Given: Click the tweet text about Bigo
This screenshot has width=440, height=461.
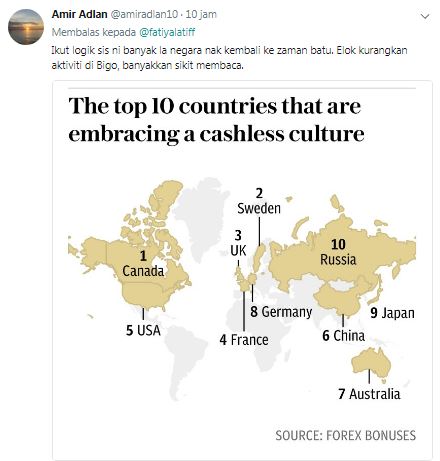Looking at the screenshot, I should [x=229, y=58].
